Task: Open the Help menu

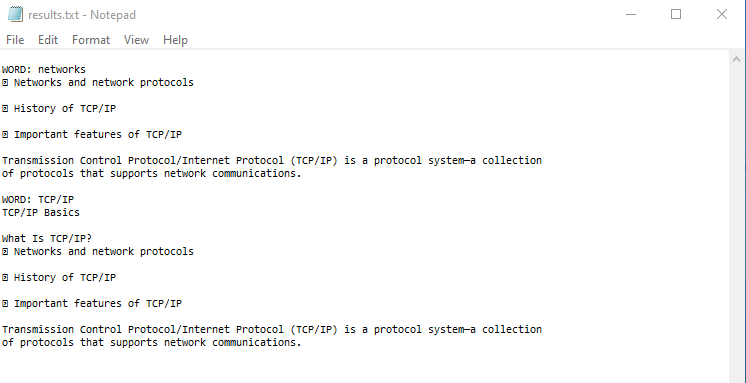Action: tap(175, 40)
